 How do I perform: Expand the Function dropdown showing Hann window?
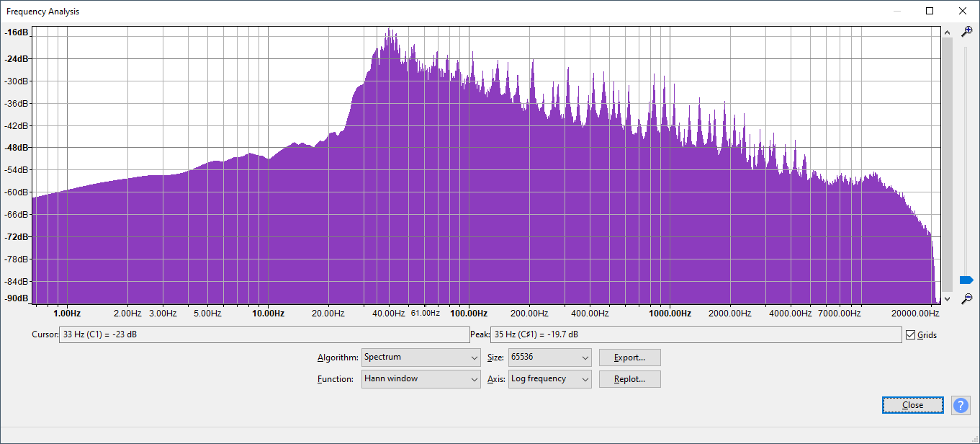(421, 379)
